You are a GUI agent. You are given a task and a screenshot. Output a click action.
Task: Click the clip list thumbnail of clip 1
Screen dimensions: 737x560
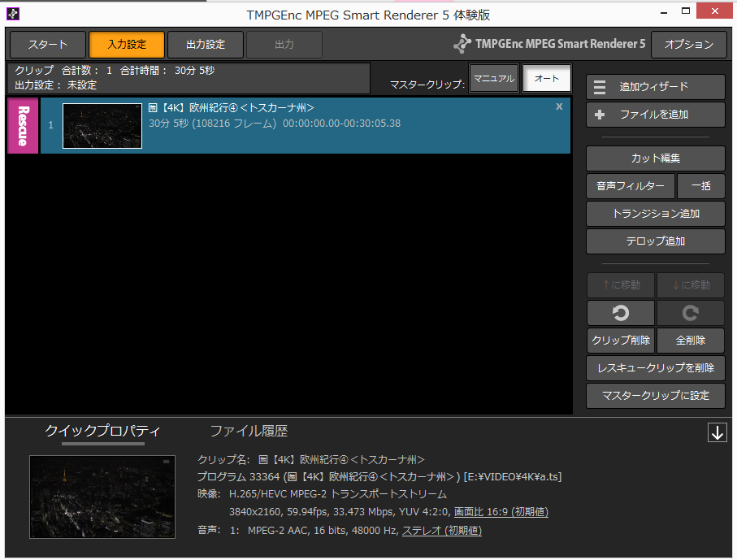point(102,126)
